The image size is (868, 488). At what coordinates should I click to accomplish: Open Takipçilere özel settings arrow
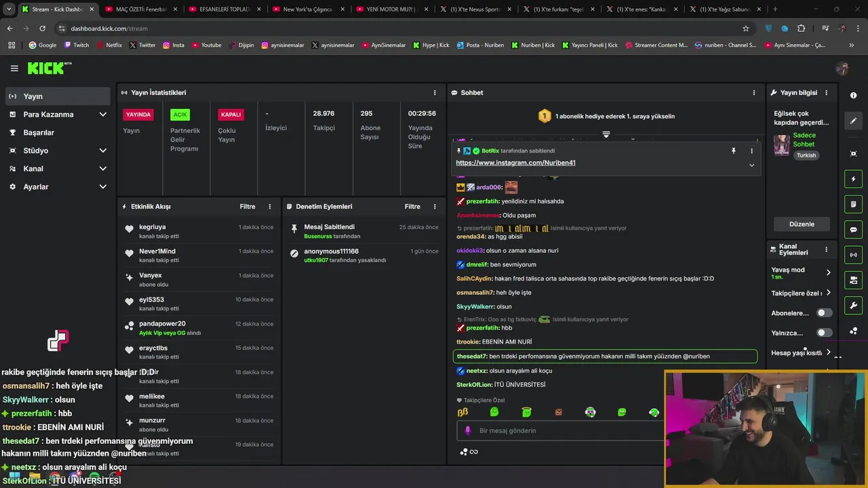(x=828, y=293)
